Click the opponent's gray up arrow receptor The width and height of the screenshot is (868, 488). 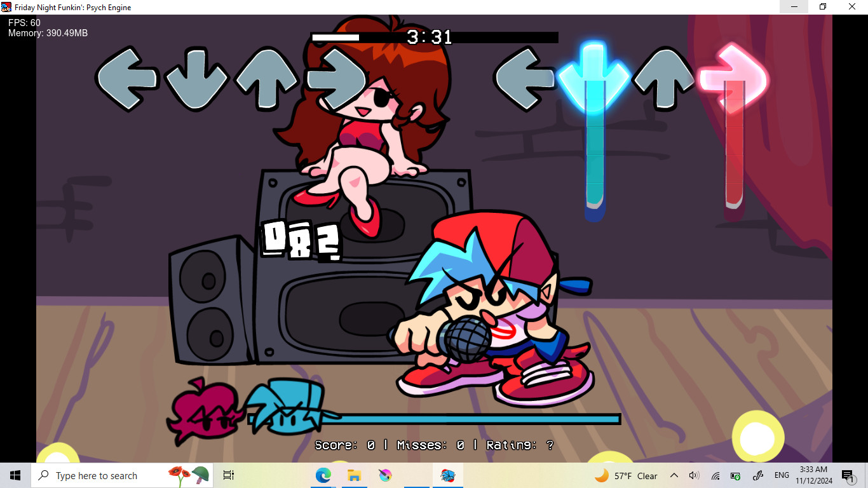[266, 79]
